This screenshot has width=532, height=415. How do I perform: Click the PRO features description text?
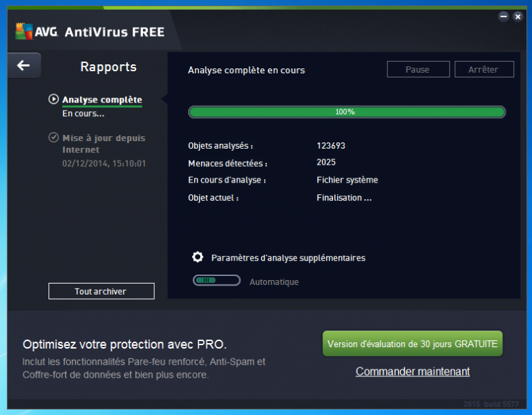[144, 368]
